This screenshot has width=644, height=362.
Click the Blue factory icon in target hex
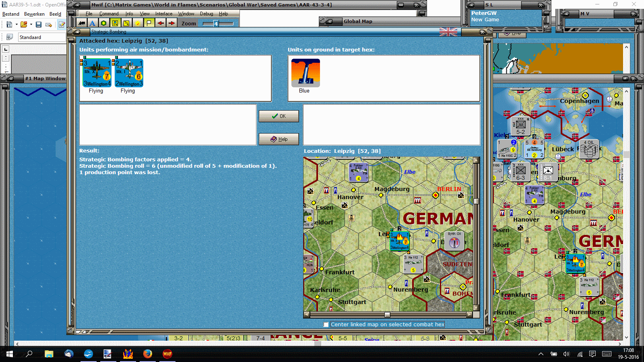click(x=305, y=73)
